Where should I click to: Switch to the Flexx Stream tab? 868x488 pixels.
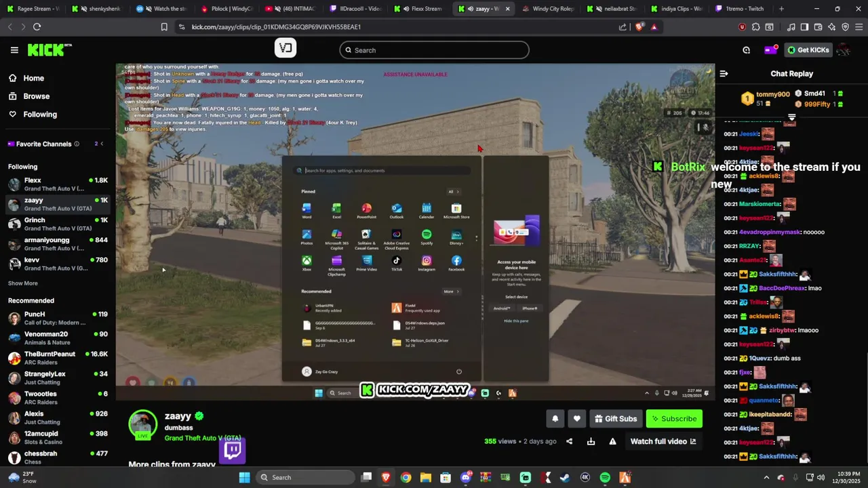(x=420, y=9)
